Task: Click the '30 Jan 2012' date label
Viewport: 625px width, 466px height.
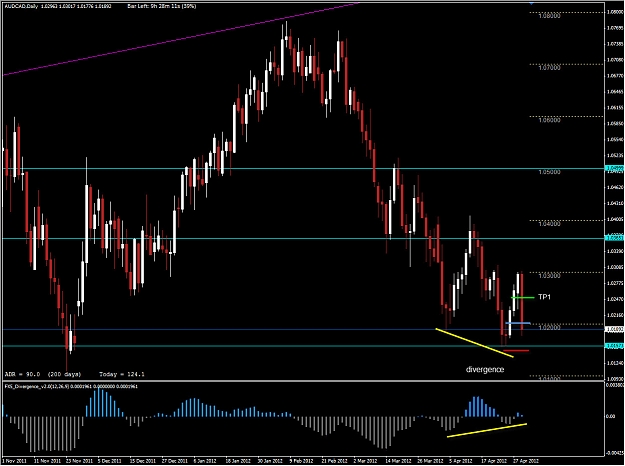Action: click(x=269, y=460)
